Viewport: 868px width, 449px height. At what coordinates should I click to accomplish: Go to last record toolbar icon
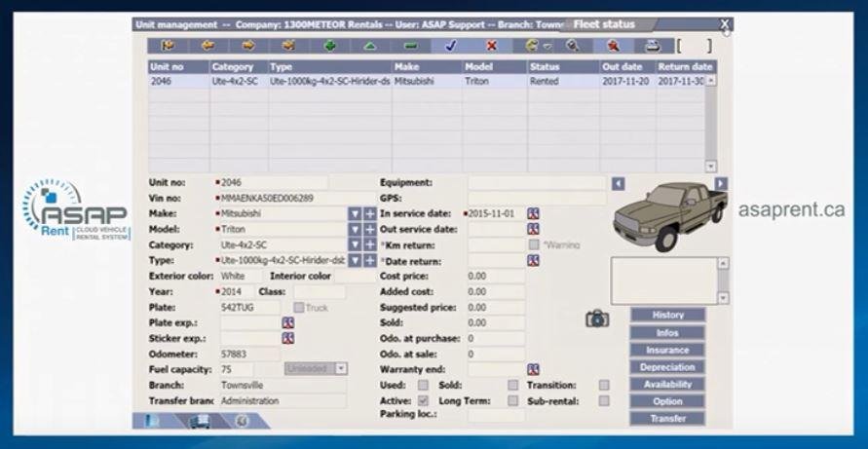point(288,46)
